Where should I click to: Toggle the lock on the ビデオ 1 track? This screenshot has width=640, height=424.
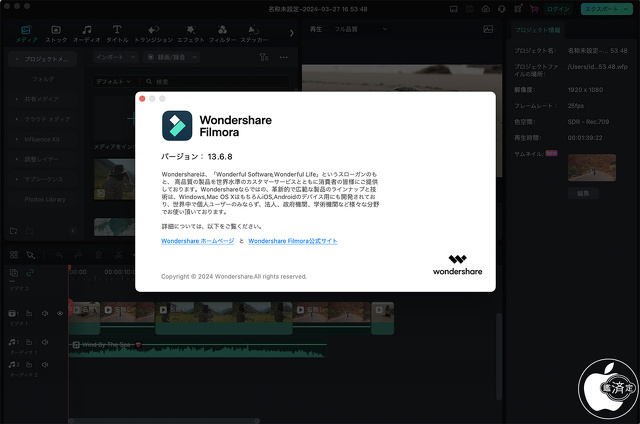29,313
